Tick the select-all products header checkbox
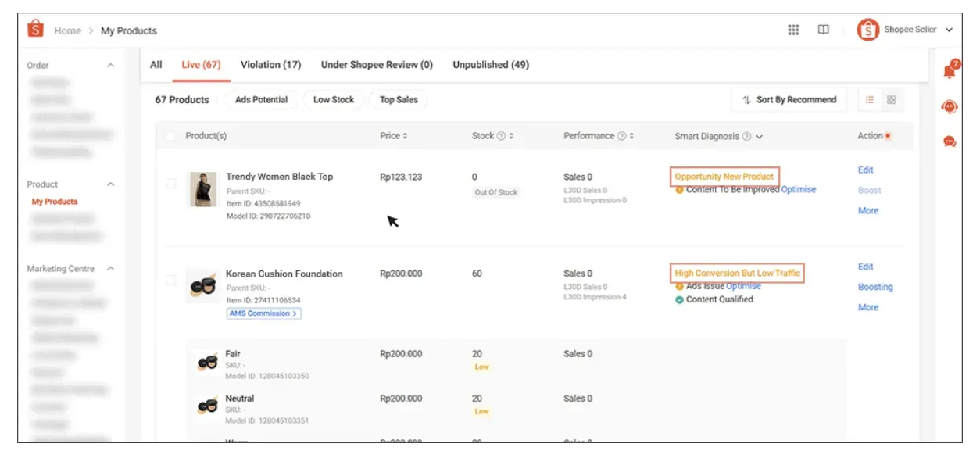 [x=170, y=136]
